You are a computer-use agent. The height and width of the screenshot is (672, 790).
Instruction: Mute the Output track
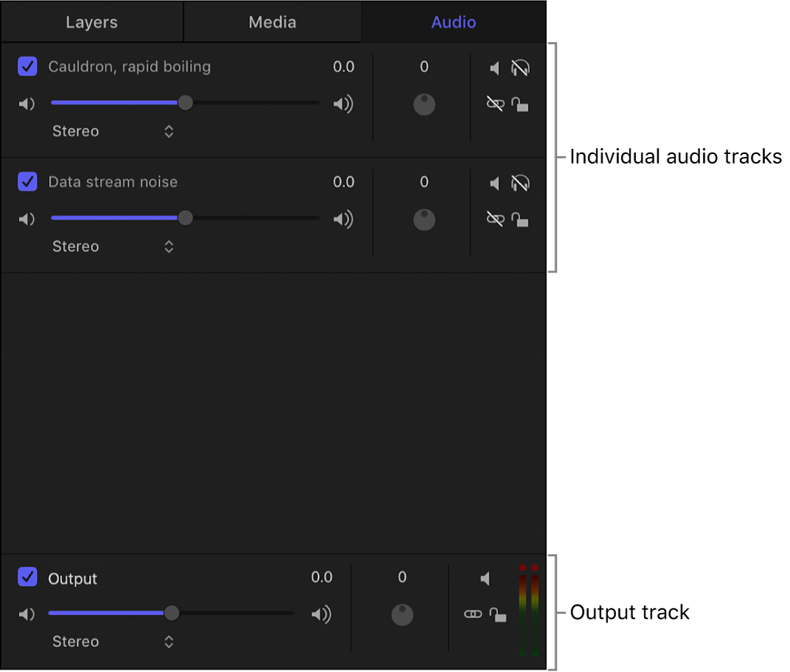[x=485, y=578]
